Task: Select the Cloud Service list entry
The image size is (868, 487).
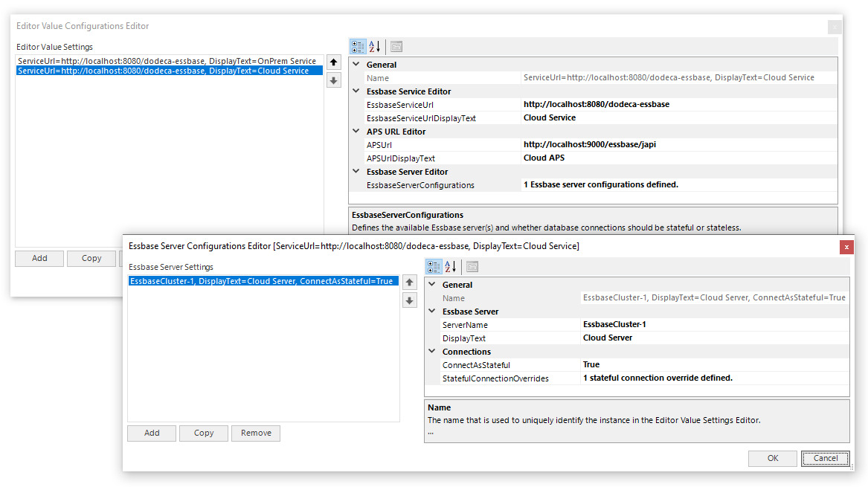Action: pyautogui.click(x=170, y=71)
